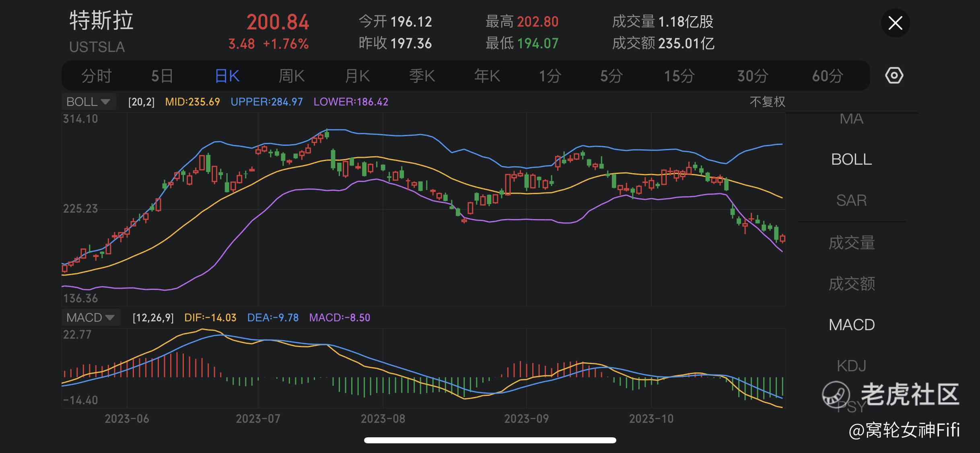This screenshot has height=453, width=980.
Task: Tap the 2023-10 date axis label
Action: coord(651,419)
